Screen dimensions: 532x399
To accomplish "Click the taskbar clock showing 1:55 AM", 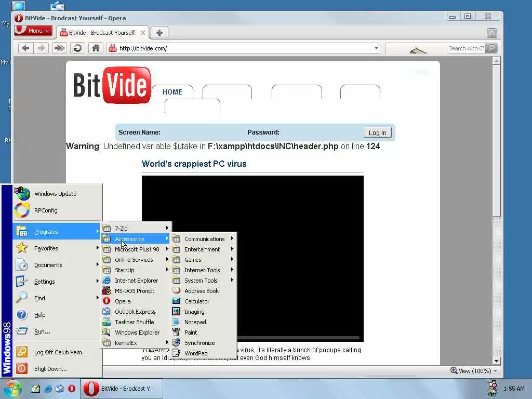I will [514, 389].
